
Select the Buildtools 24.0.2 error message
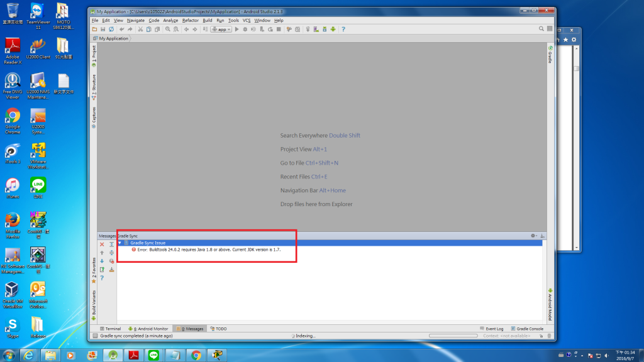coord(209,250)
